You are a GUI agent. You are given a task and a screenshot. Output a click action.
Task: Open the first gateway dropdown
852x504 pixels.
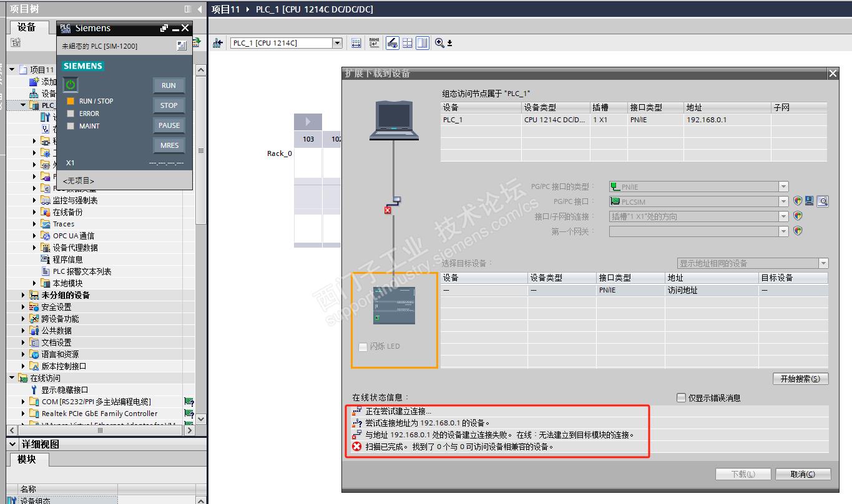point(783,231)
